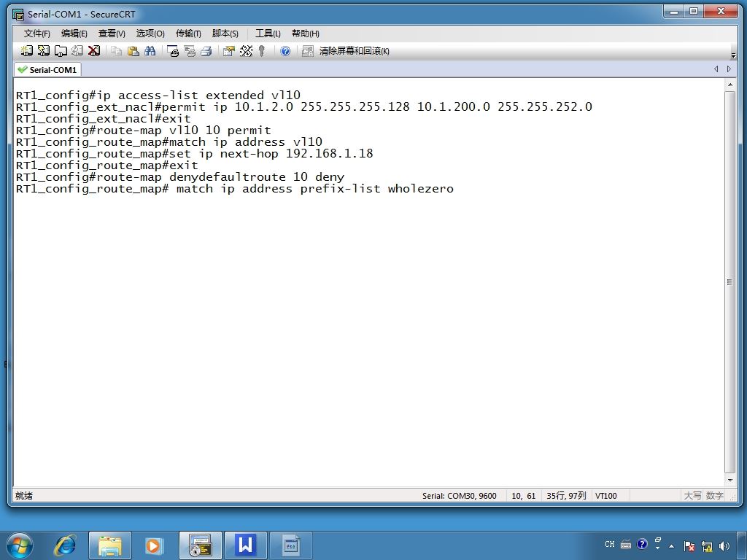
Task: Click the 数字 num lock indicator
Action: (715, 496)
